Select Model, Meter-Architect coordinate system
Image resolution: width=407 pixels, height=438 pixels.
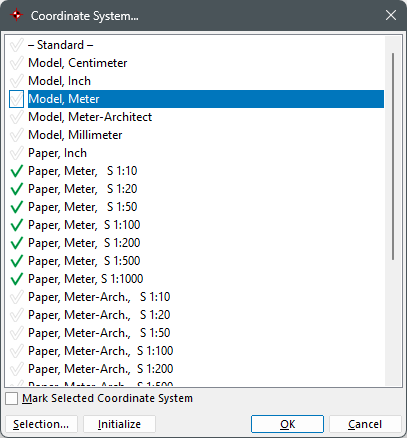pos(90,117)
